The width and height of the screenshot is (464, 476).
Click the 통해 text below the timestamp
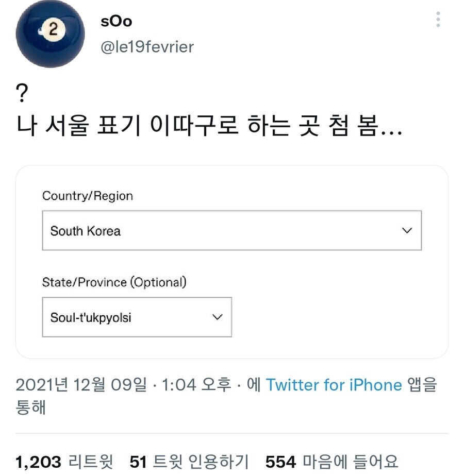coord(31,407)
